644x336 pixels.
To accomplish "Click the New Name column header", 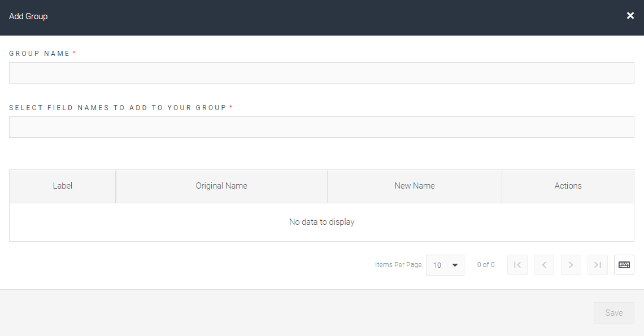I will click(x=415, y=186).
